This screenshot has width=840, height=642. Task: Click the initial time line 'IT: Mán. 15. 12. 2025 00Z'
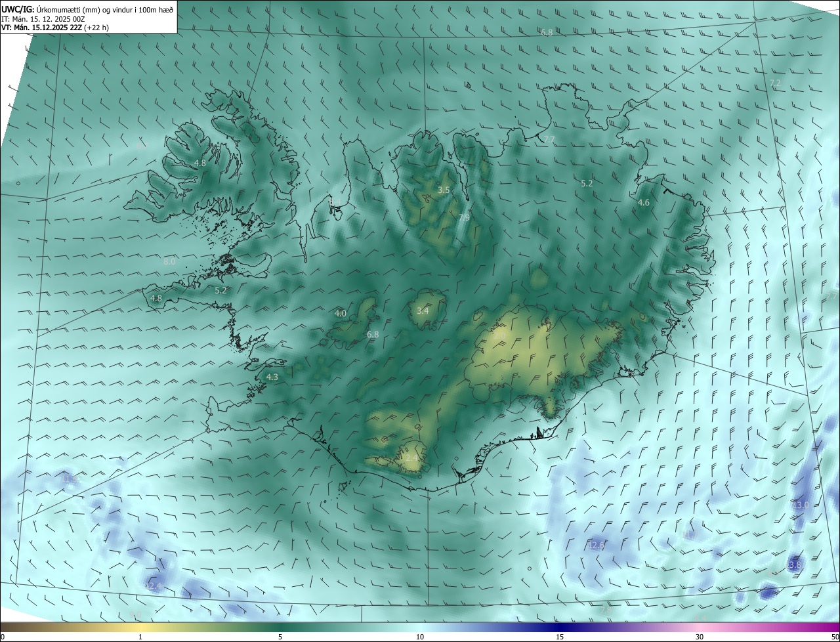tap(43, 18)
